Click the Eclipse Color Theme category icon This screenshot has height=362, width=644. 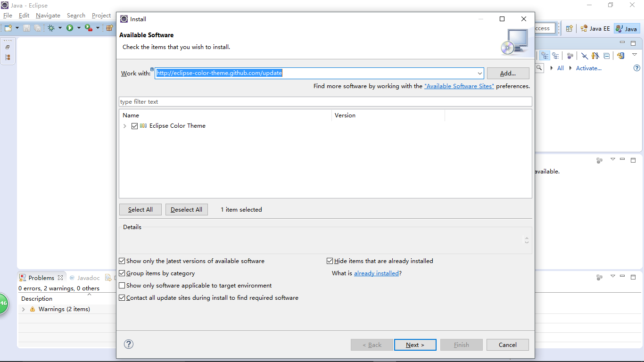pyautogui.click(x=143, y=126)
